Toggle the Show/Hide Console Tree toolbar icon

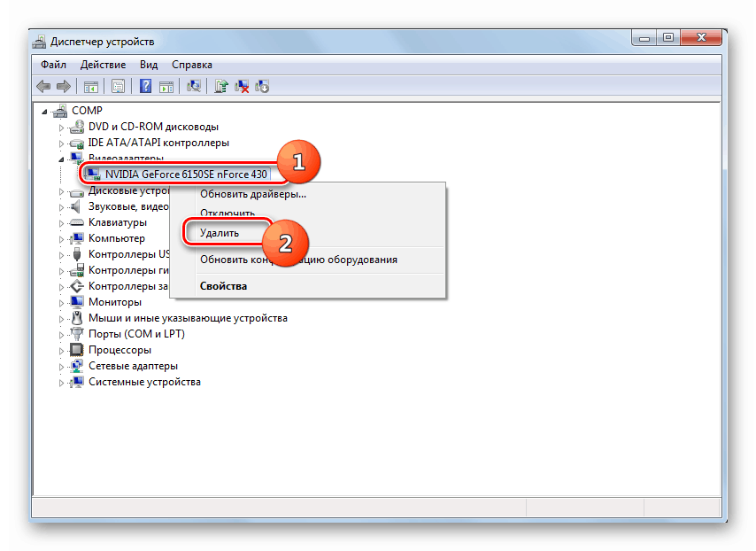tap(91, 88)
